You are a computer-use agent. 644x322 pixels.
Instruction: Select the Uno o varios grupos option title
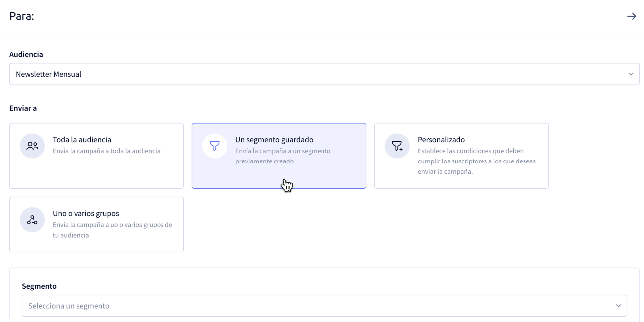(86, 213)
